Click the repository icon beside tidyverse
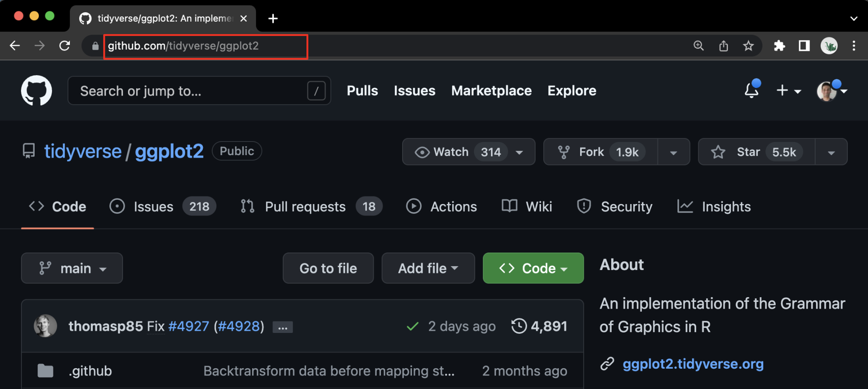 pyautogui.click(x=29, y=151)
